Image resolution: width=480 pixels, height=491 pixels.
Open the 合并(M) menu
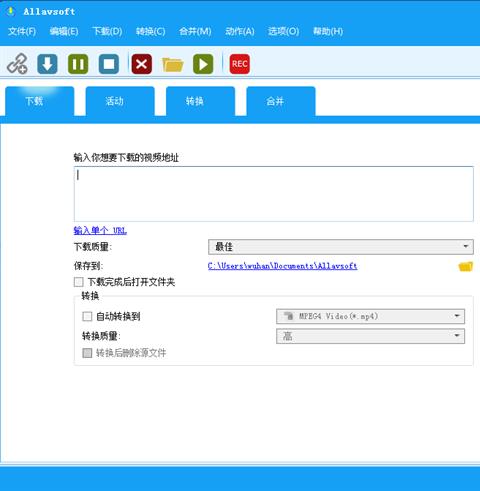click(x=195, y=31)
